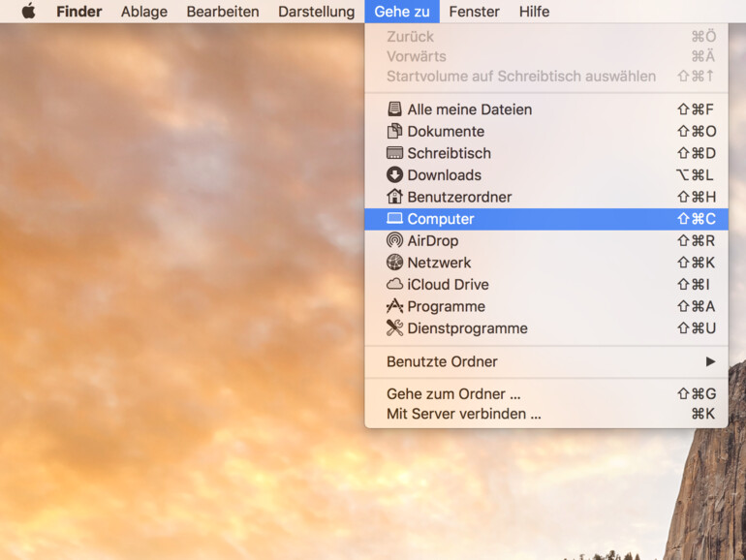
Task: Select the Downloads label
Action: point(445,175)
